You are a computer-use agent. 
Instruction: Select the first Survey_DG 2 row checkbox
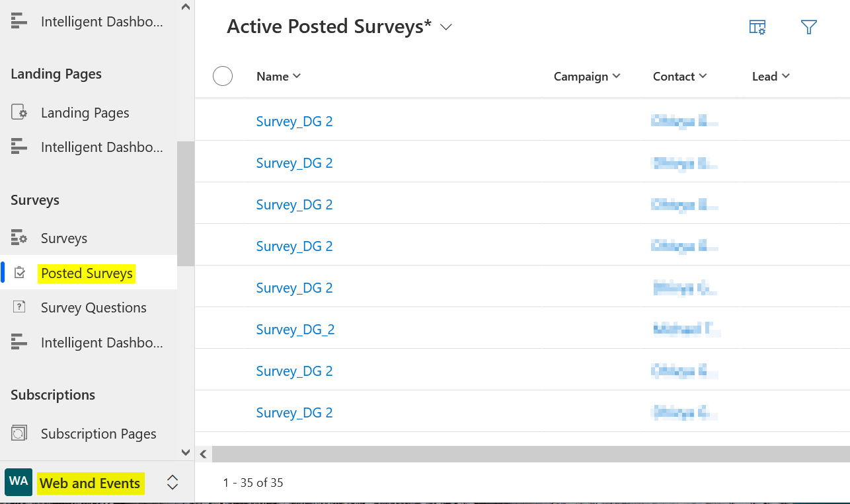click(x=223, y=121)
